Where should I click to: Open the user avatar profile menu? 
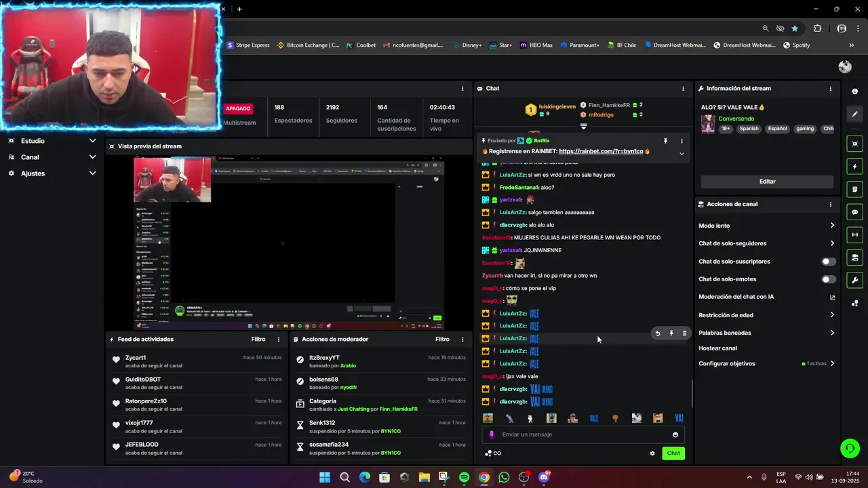(x=845, y=66)
